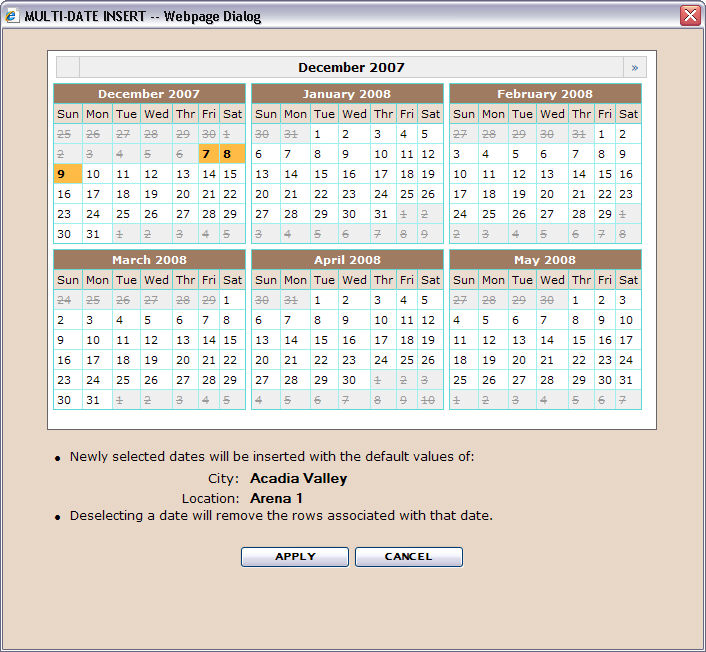Select May 31 in May 2008 calendar
Screen dimensions: 706x652
pyautogui.click(x=629, y=380)
